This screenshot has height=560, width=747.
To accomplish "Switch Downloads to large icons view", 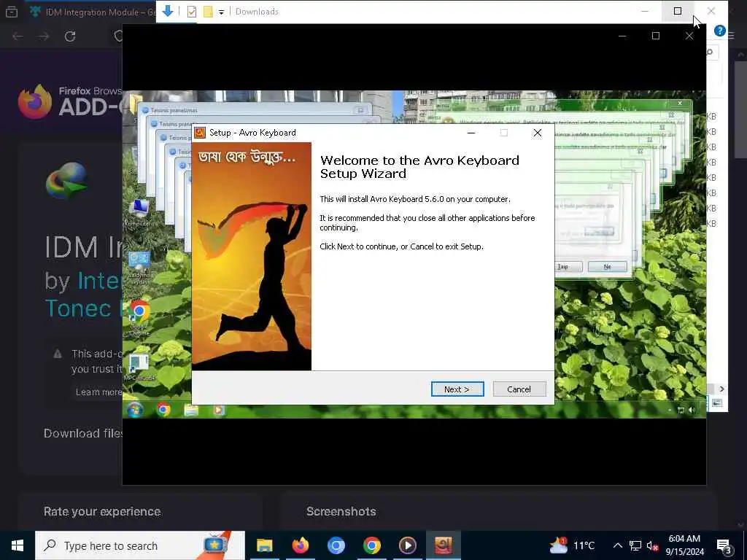I will pos(717,403).
